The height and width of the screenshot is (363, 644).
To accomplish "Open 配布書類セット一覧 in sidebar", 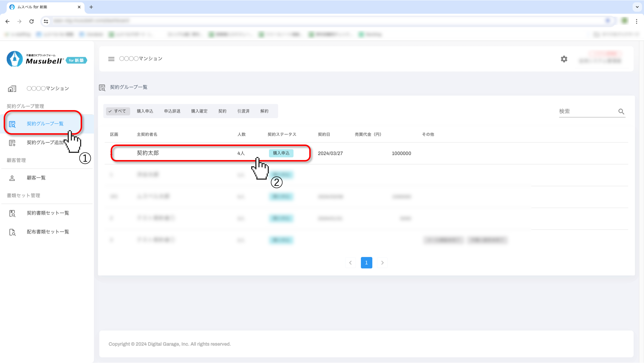I will (x=48, y=232).
